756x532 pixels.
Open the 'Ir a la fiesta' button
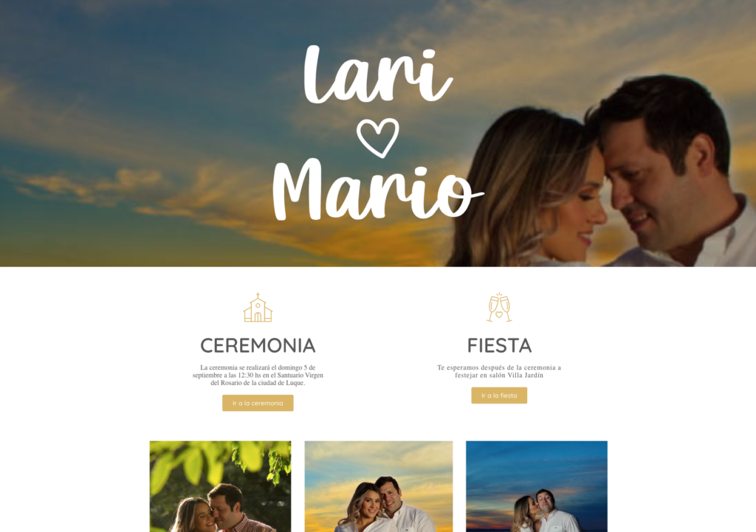[499, 395]
